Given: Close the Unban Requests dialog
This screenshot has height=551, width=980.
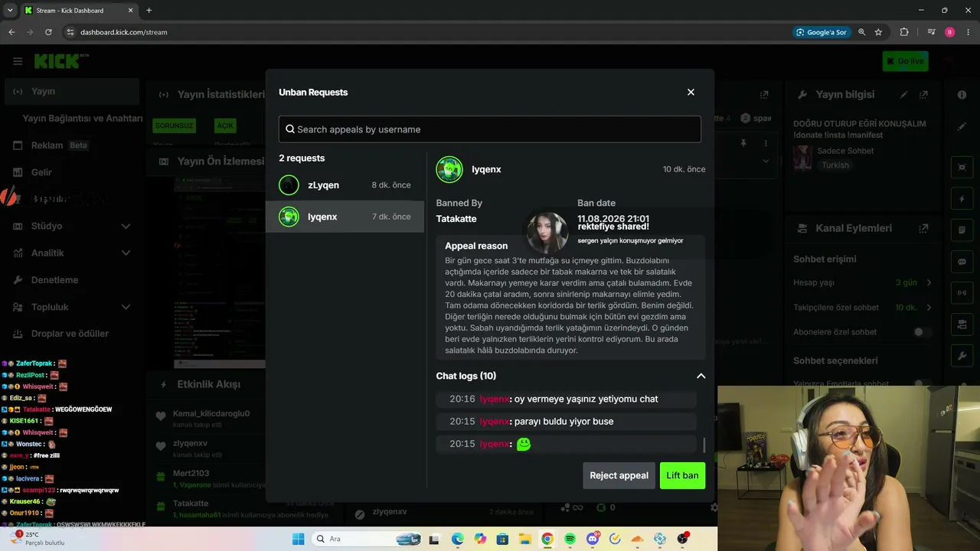Looking at the screenshot, I should point(691,92).
